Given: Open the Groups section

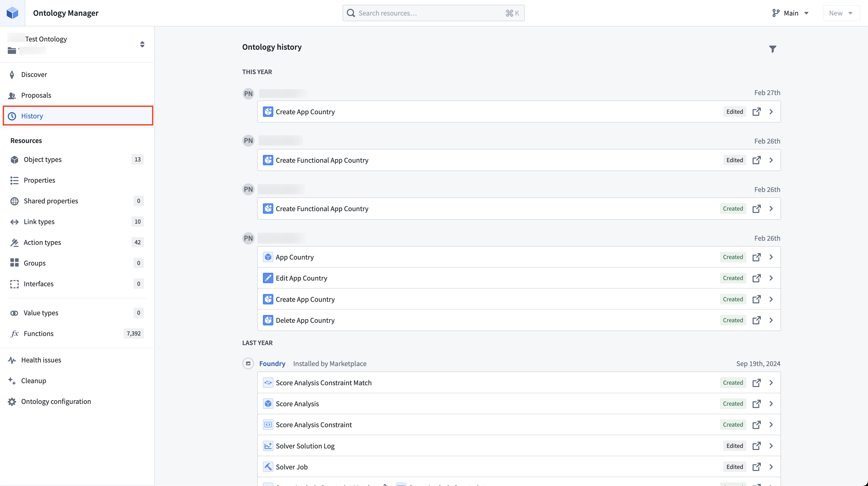Looking at the screenshot, I should click(x=77, y=263).
